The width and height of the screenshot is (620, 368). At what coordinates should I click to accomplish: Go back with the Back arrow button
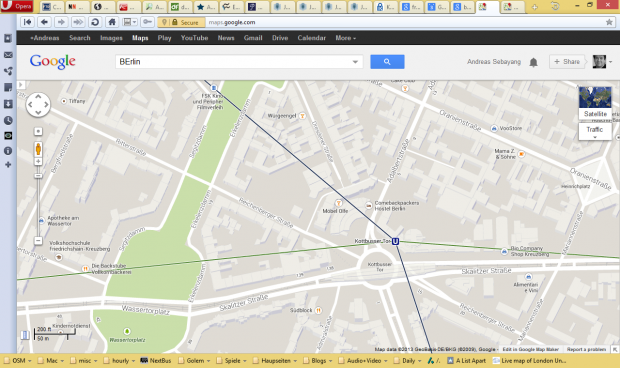click(x=44, y=22)
